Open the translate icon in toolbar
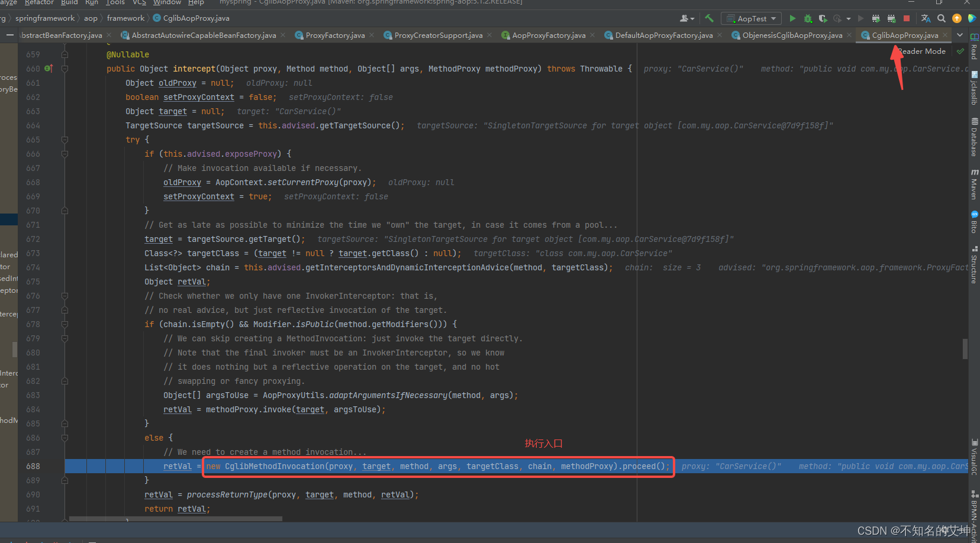 926,18
